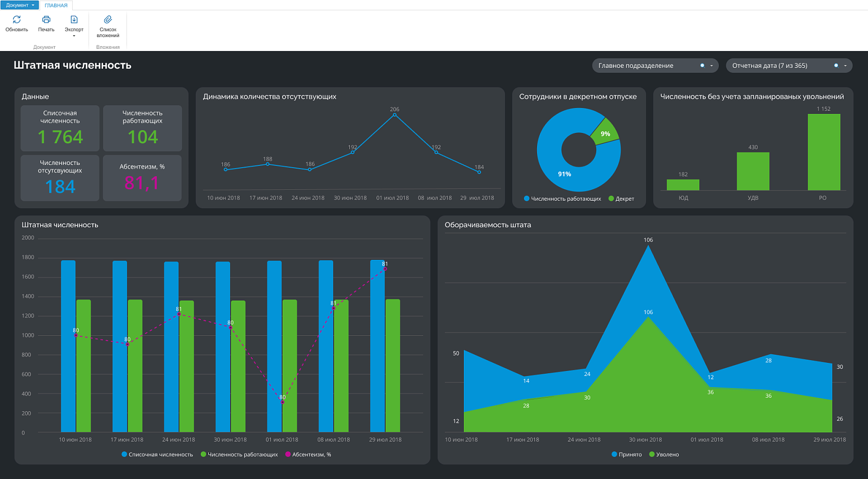Screen dimensions: 868x479
Task: Click the ЮД bar with value 182
Action: [683, 185]
